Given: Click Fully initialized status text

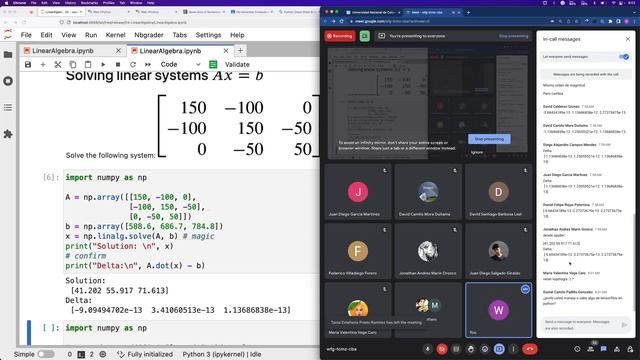Looking at the screenshot, I should (x=150, y=354).
